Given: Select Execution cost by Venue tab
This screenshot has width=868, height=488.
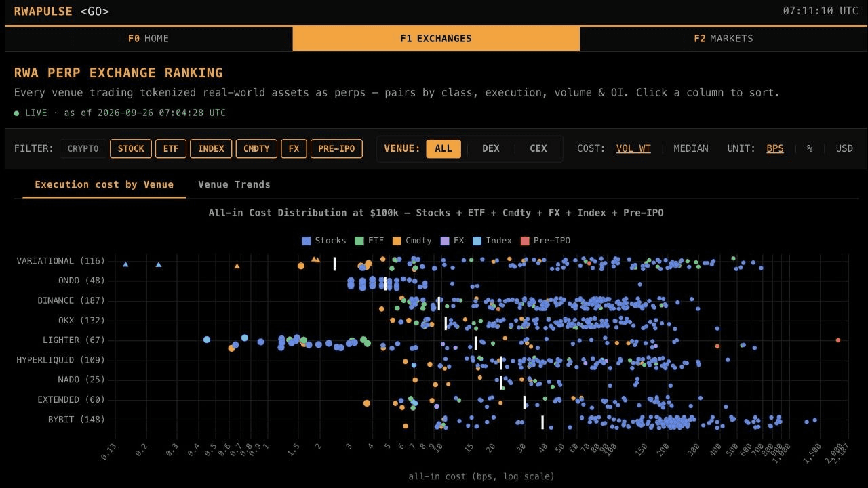Looking at the screenshot, I should pos(104,184).
